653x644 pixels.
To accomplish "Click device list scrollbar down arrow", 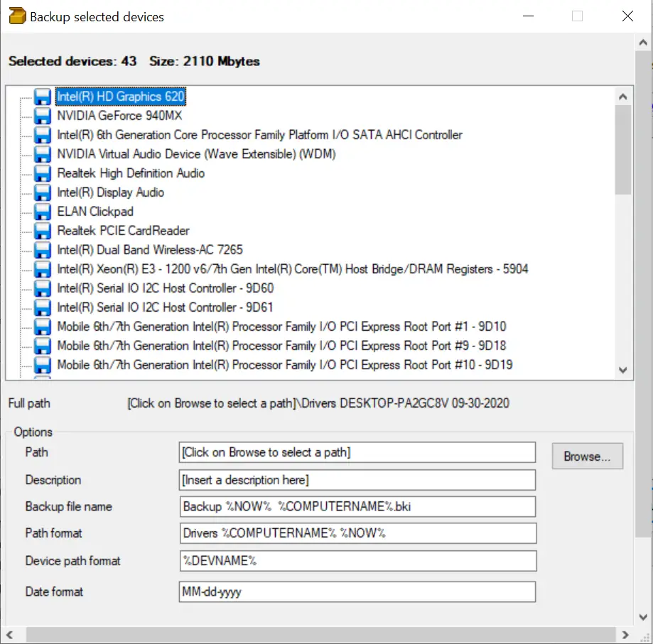I will point(622,370).
